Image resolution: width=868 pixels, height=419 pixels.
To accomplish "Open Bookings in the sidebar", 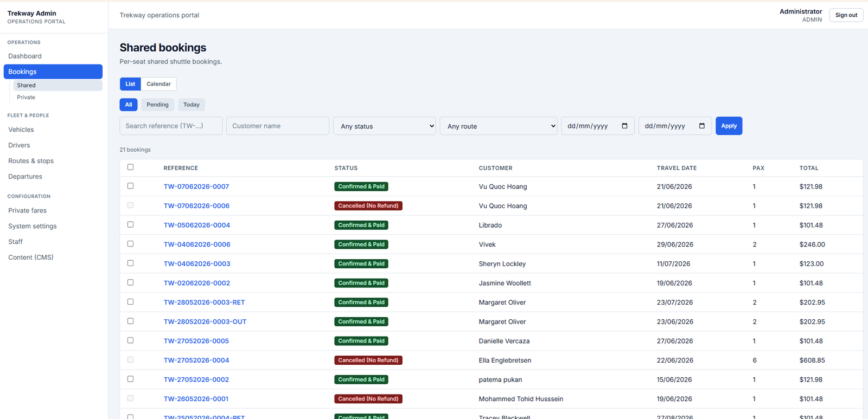I will click(x=53, y=72).
